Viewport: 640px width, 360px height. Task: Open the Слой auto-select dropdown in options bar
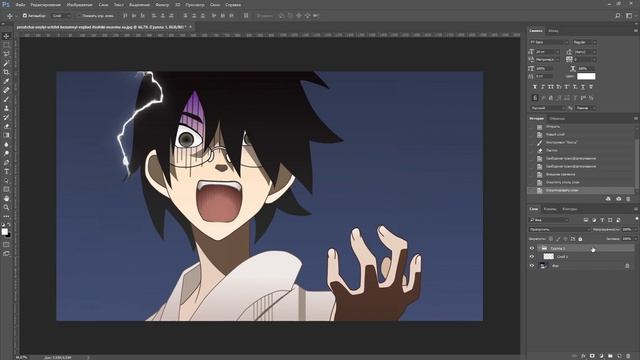pyautogui.click(x=61, y=16)
